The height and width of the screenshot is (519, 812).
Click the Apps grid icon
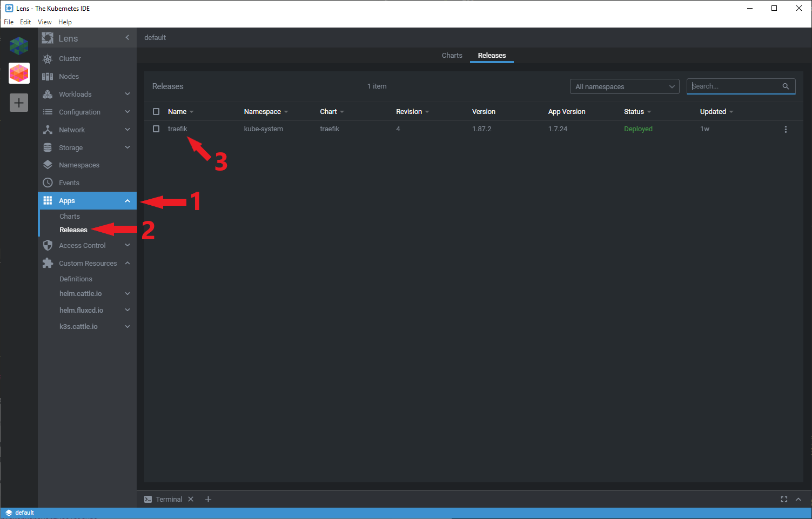coord(48,200)
